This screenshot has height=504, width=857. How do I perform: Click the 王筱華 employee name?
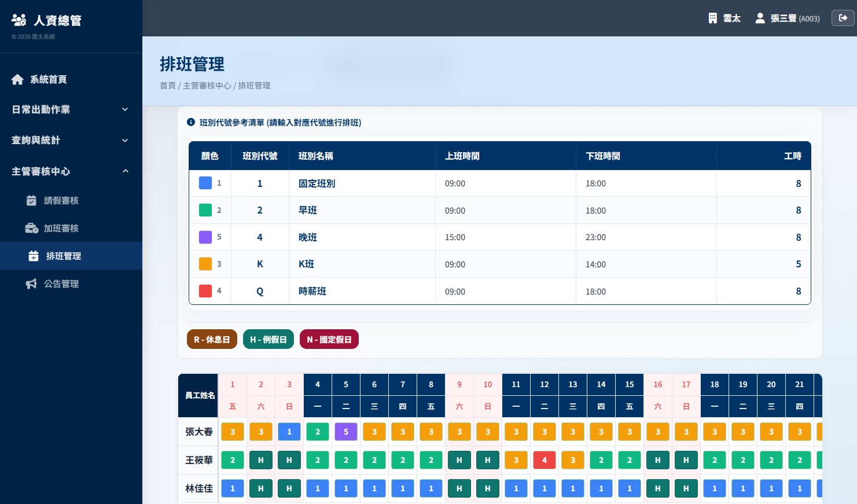pyautogui.click(x=199, y=460)
